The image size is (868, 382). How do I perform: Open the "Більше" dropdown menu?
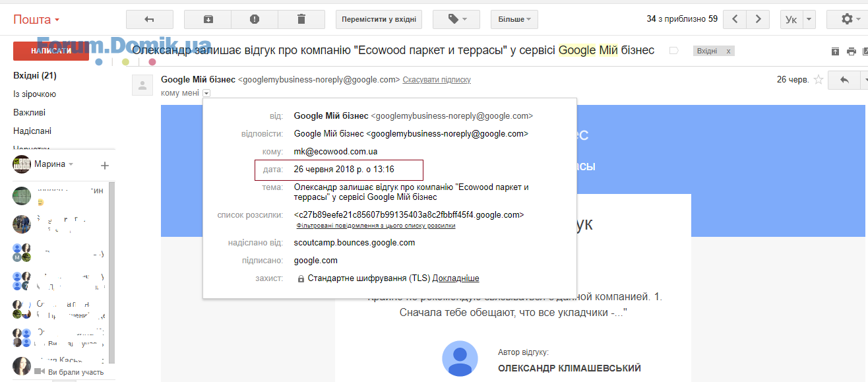(514, 19)
